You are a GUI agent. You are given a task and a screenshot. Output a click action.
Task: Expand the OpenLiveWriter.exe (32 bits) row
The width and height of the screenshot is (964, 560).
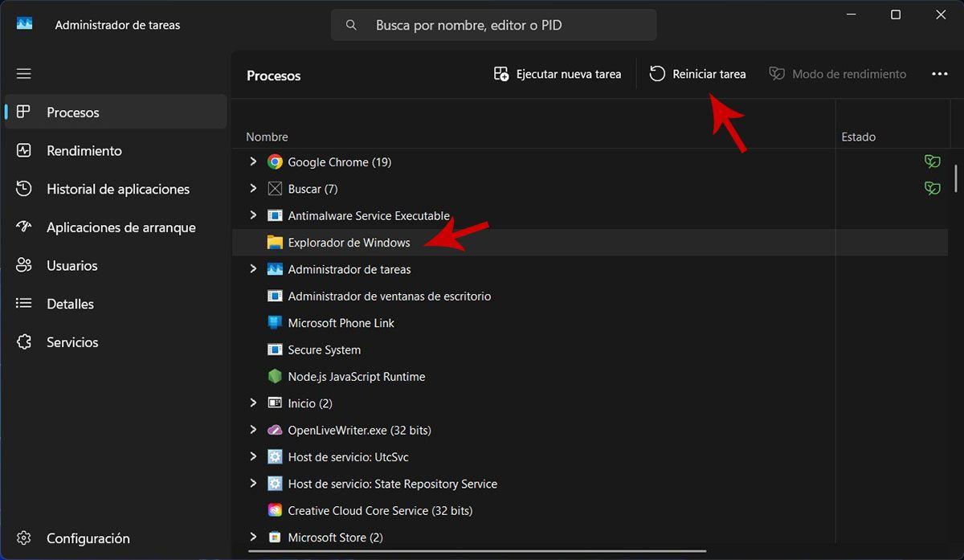253,430
